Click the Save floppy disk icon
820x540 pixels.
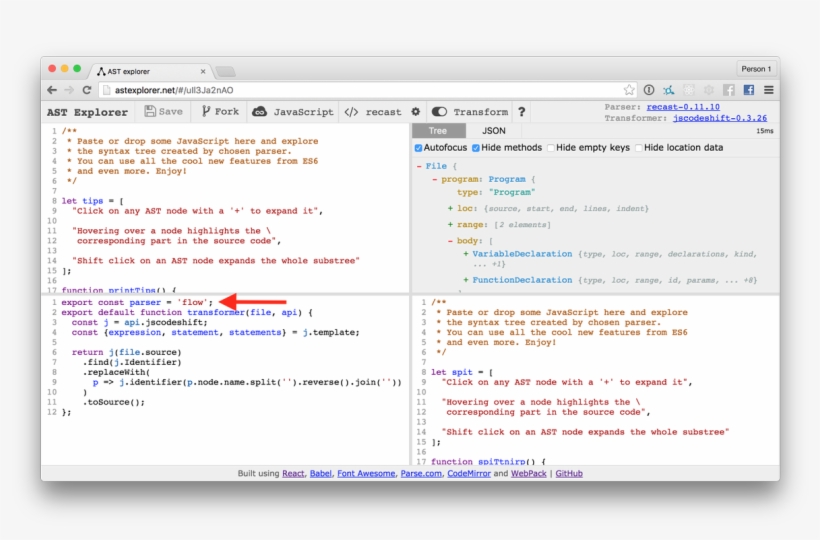(150, 111)
